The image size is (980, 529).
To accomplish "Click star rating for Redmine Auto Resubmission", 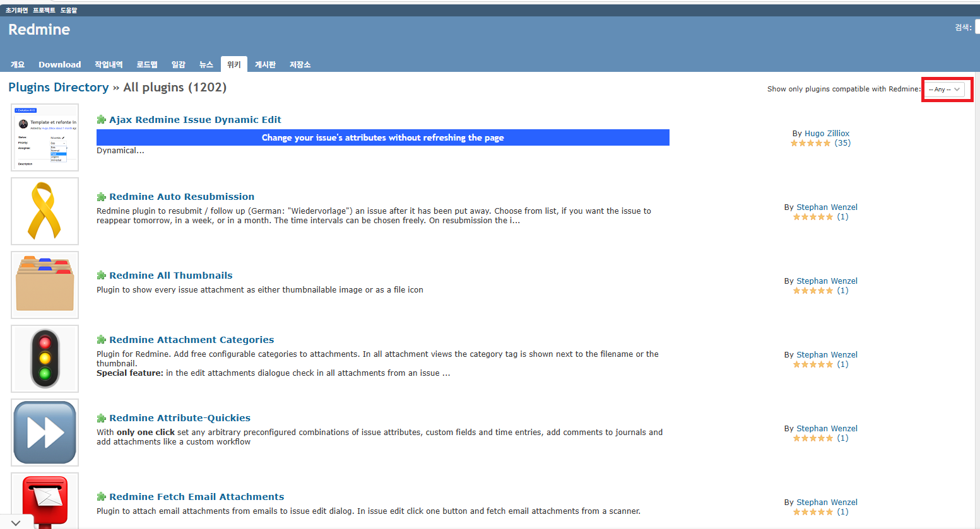I will (x=813, y=217).
